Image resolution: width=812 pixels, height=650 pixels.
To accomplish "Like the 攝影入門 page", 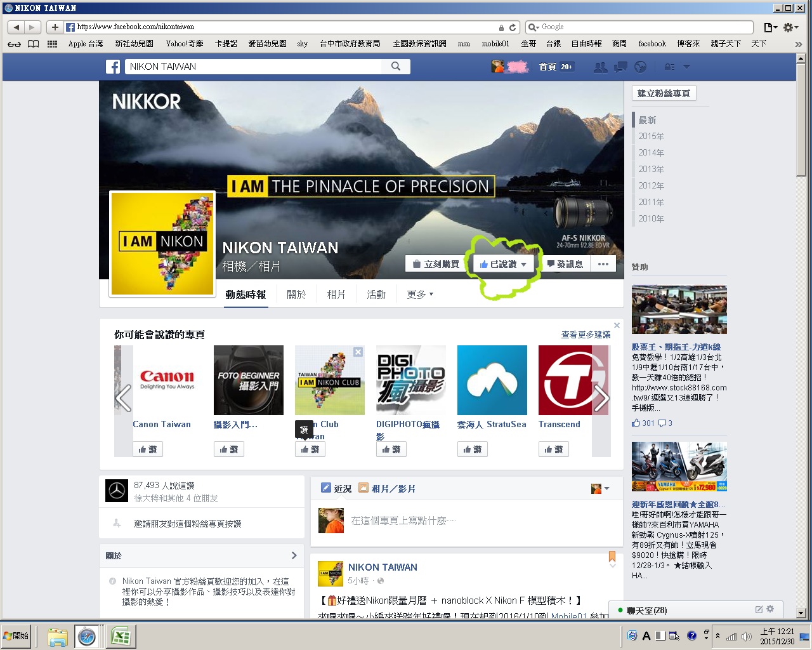I will coord(229,449).
